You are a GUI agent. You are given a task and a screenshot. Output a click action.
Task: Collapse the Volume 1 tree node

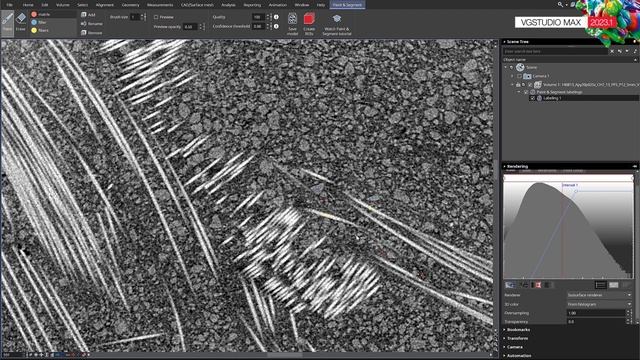tap(512, 85)
